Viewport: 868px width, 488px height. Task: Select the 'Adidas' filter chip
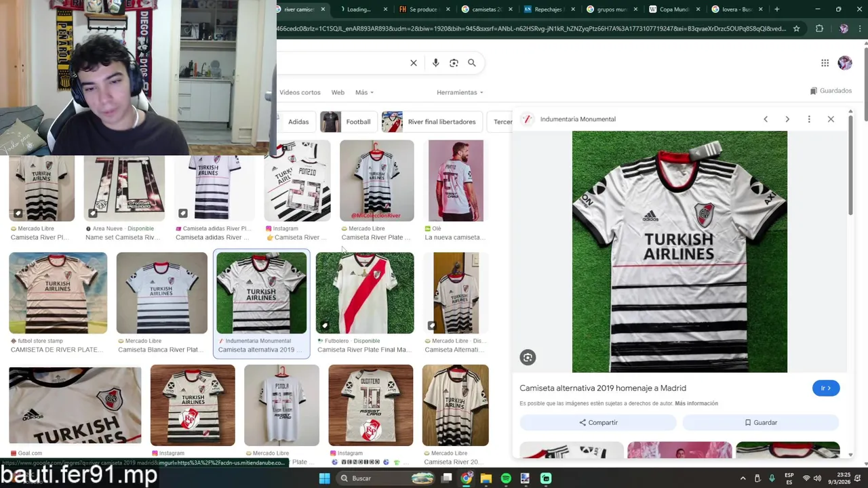298,122
